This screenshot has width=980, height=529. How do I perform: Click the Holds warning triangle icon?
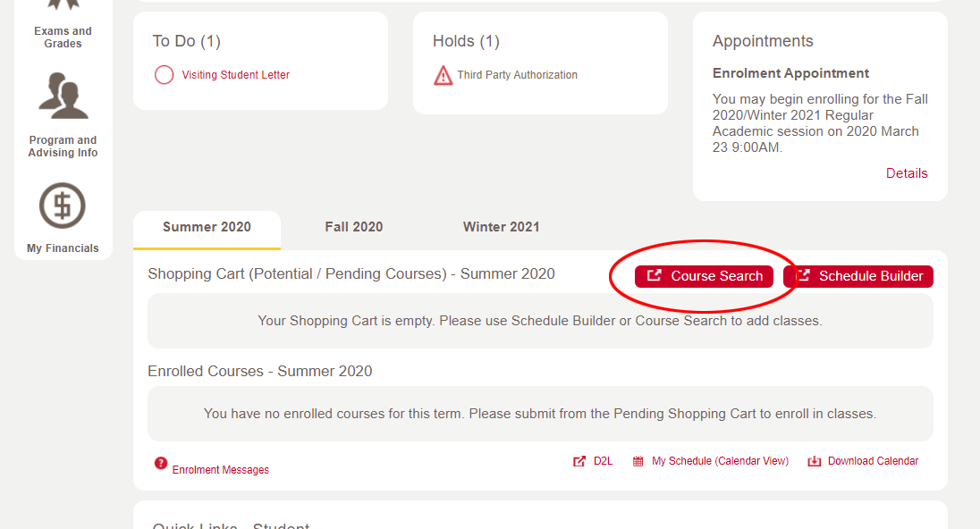click(x=444, y=76)
